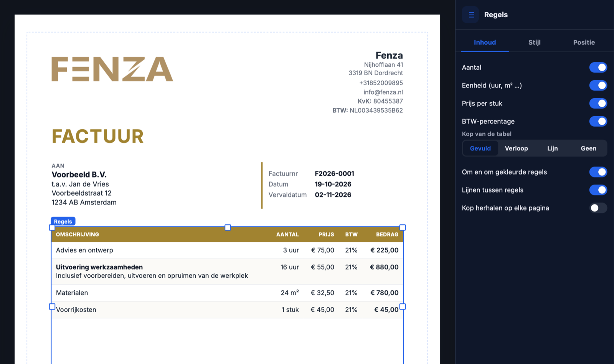614x364 pixels.
Task: Click the due date 02-11-2026
Action: click(333, 195)
